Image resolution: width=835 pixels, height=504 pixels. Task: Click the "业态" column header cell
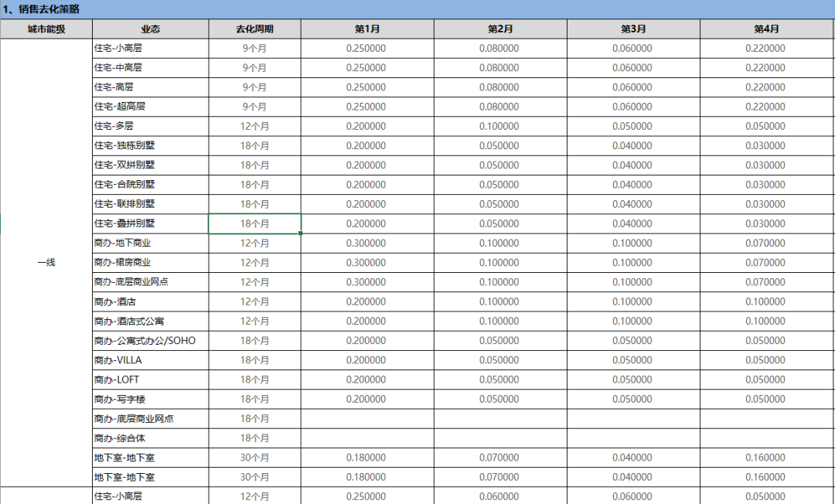coord(151,29)
